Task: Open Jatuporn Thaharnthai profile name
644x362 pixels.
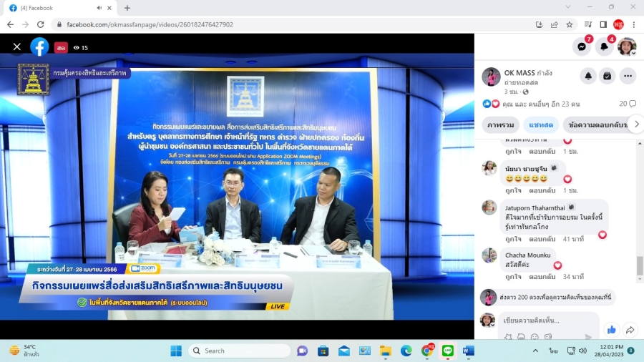Action: tap(535, 208)
